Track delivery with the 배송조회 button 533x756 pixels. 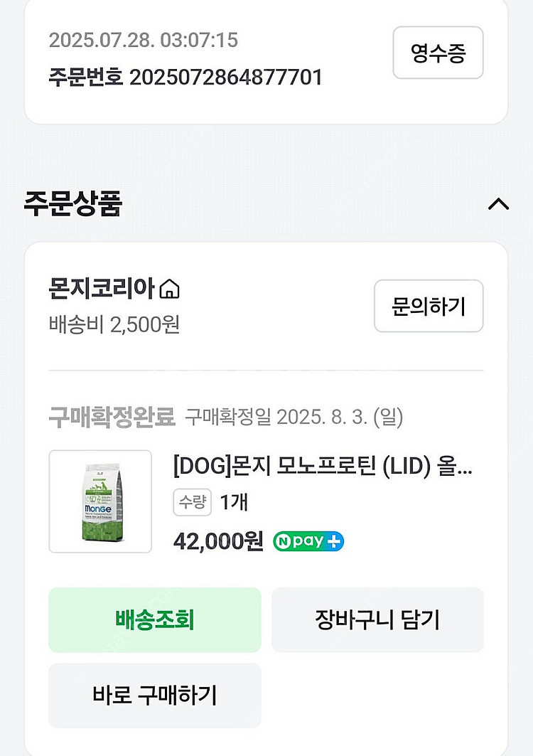154,619
